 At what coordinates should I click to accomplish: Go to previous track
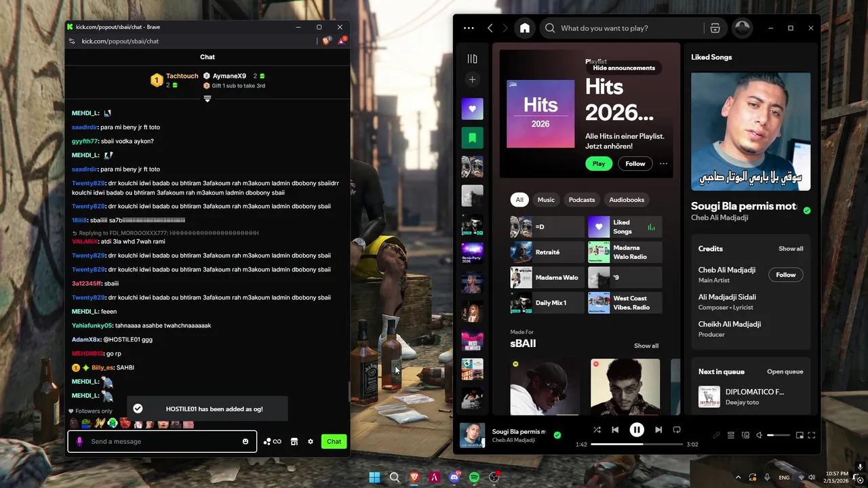coord(615,430)
